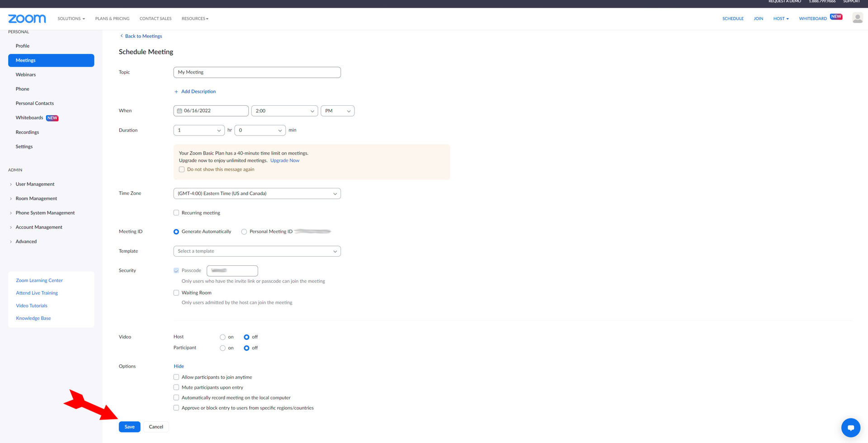Open Recordings in sidebar
Screen dimensions: 868x443
click(27, 132)
